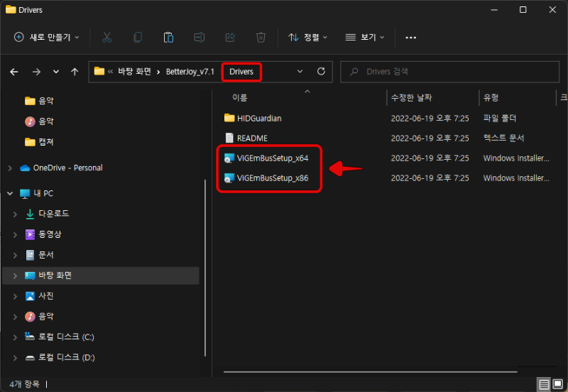This screenshot has height=392, width=568.
Task: Switch to large icons view in status bar
Action: pos(558,384)
